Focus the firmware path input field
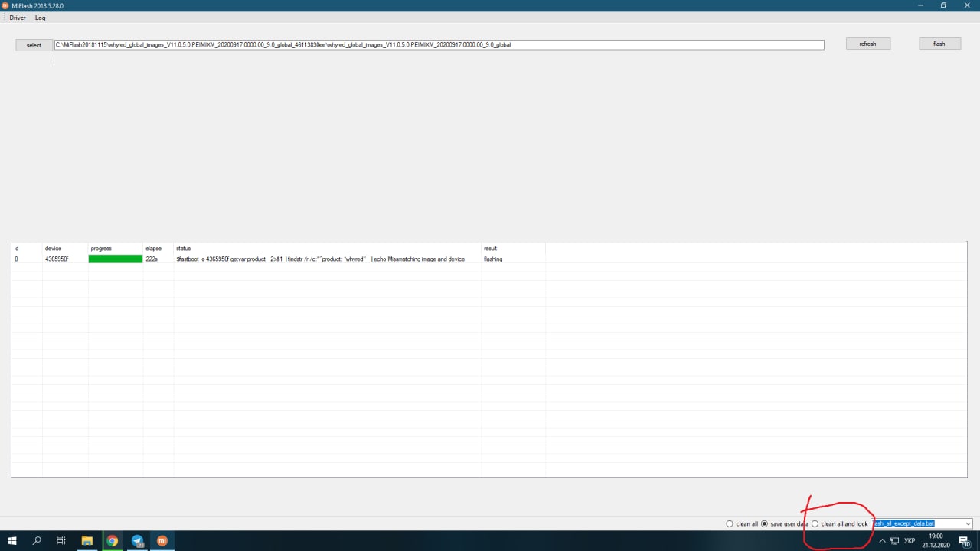Viewport: 980px width, 551px height. tap(439, 45)
